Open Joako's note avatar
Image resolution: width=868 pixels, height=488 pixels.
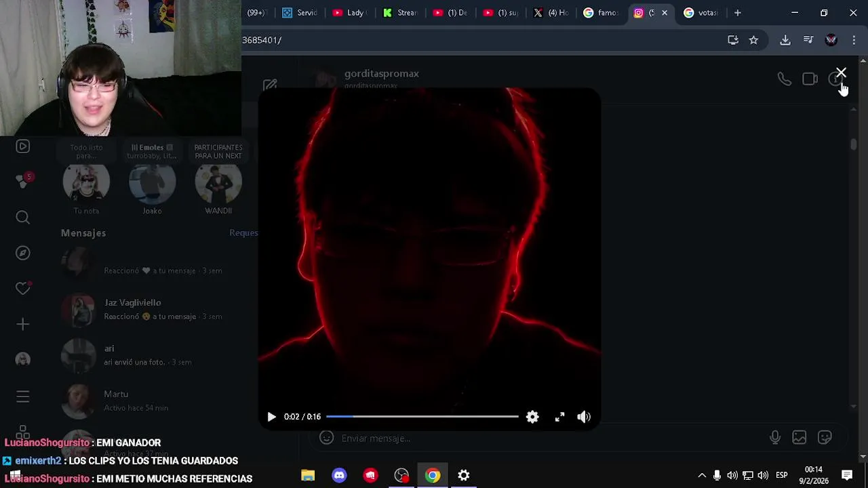click(x=152, y=183)
